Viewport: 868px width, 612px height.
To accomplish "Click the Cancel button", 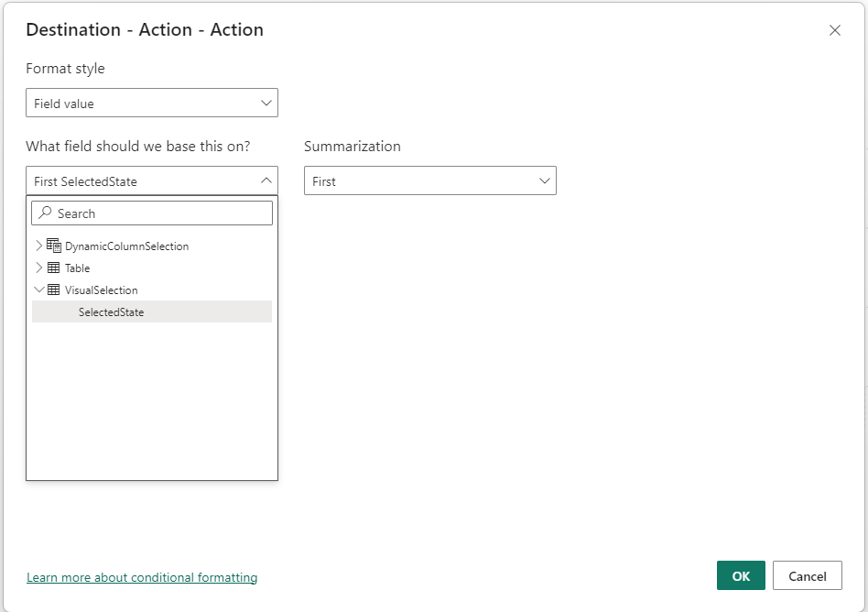I will [x=807, y=575].
